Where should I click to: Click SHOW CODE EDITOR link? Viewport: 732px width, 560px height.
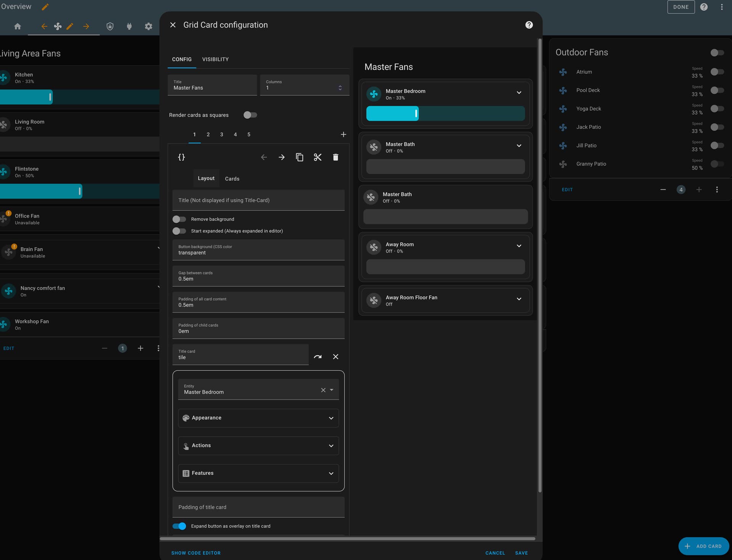point(196,553)
